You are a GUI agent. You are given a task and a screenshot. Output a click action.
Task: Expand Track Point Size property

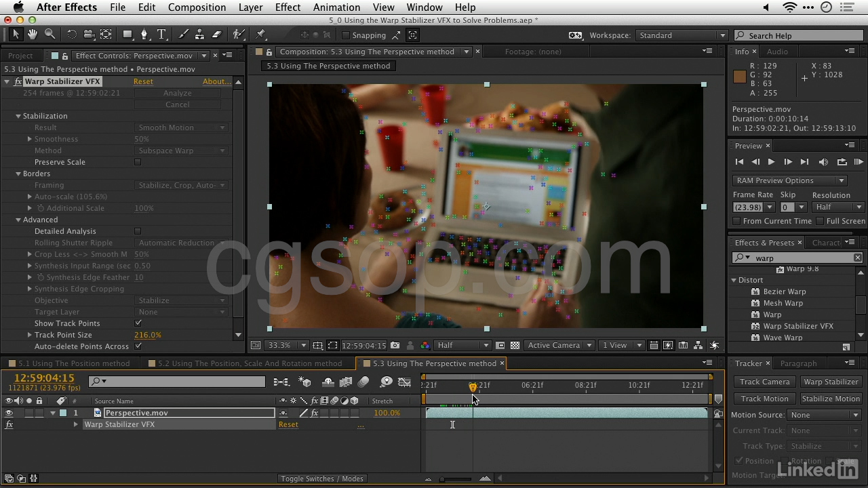(x=30, y=335)
